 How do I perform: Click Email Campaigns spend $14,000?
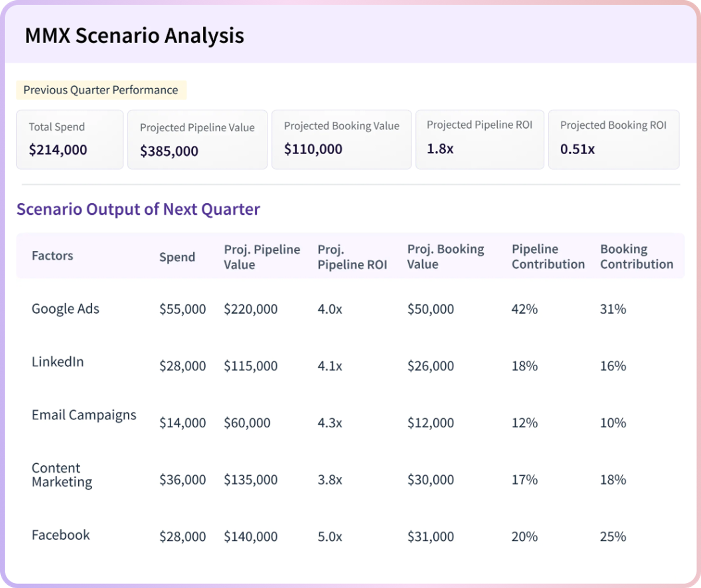pos(183,423)
